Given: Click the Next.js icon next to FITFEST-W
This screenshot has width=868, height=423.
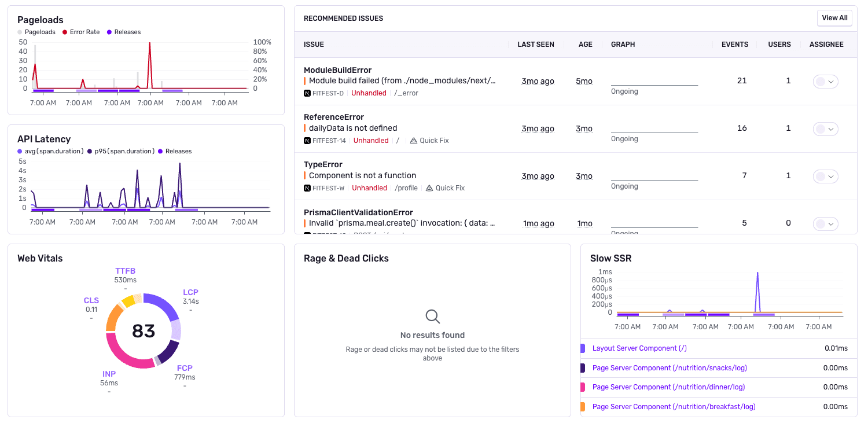Looking at the screenshot, I should [x=307, y=187].
